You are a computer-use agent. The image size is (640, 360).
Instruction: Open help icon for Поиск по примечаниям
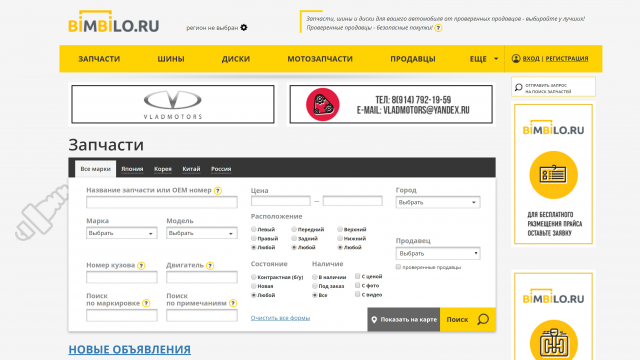point(233,303)
